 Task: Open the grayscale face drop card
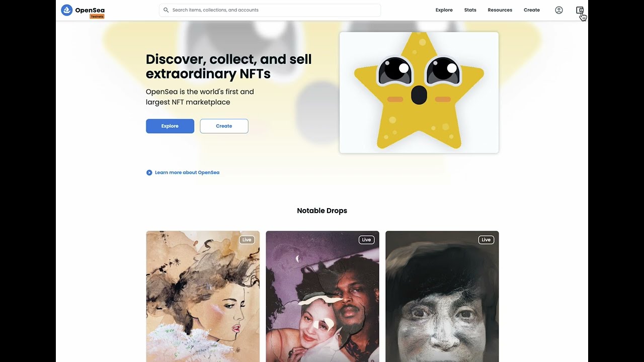click(442, 296)
